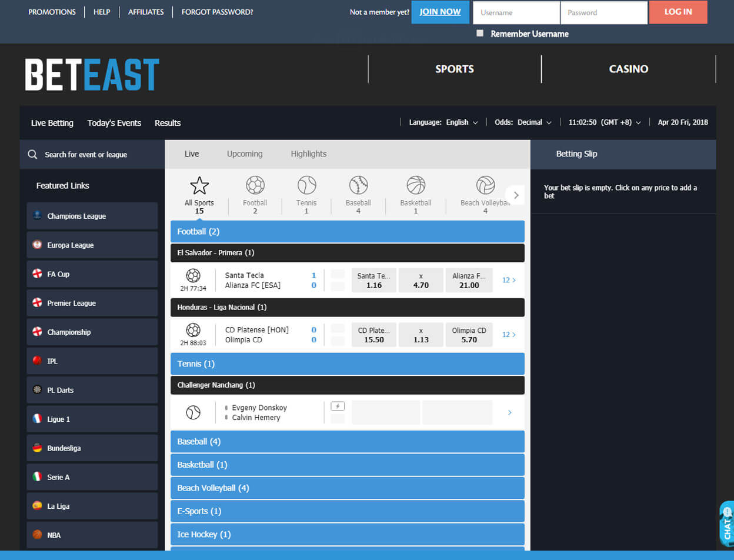Open the GMT +8 timezone dropdown
The width and height of the screenshot is (734, 560).
tap(605, 122)
